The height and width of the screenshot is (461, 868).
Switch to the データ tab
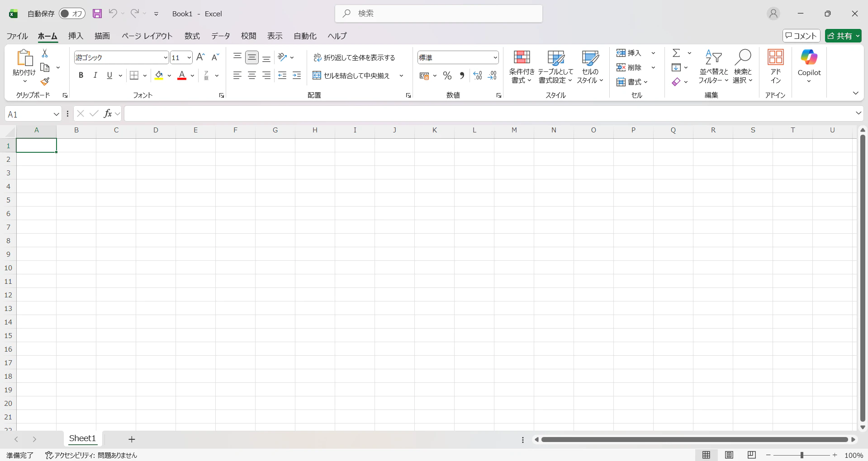[x=221, y=36]
